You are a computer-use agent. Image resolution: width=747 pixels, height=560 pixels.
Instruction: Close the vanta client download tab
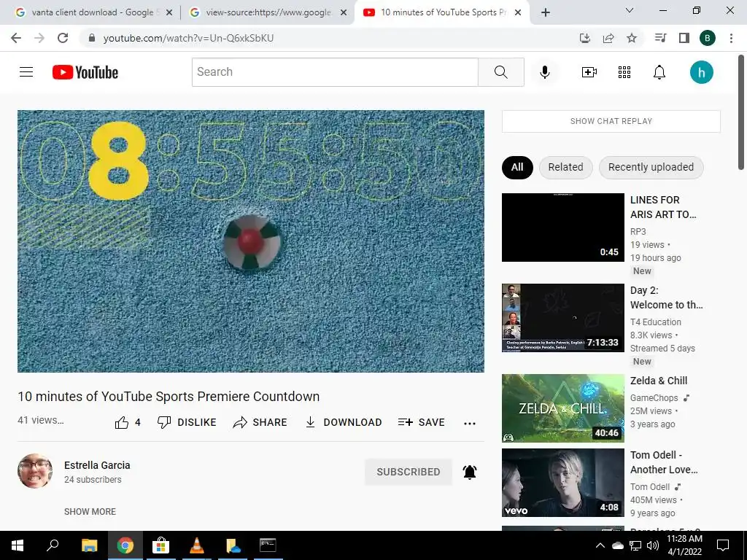pyautogui.click(x=169, y=12)
